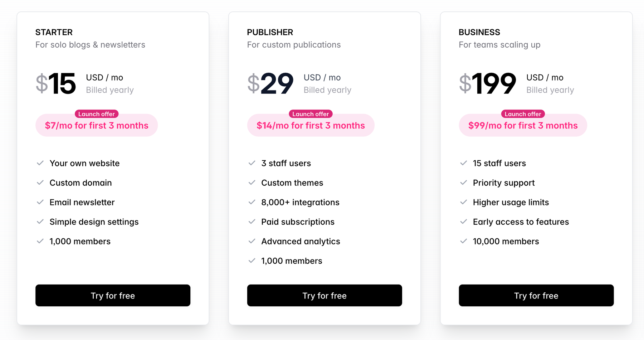The width and height of the screenshot is (644, 340).
Task: Click the checkmark next to 10,000 members
Action: 464,241
